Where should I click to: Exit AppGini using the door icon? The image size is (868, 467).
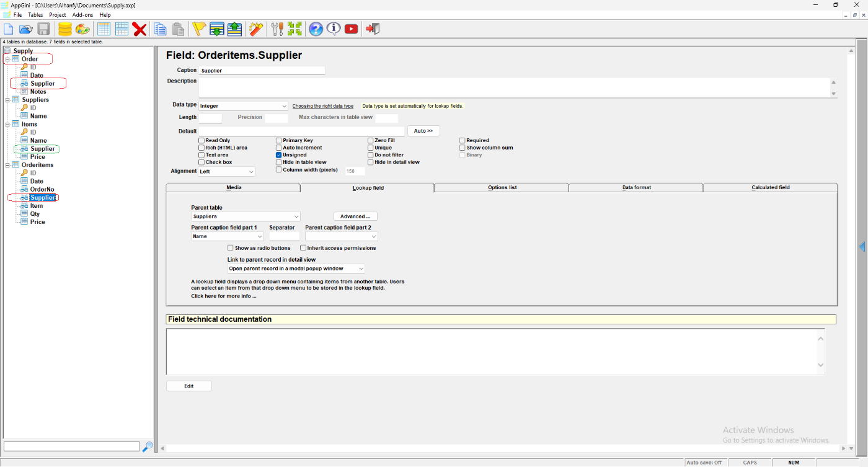click(x=372, y=29)
